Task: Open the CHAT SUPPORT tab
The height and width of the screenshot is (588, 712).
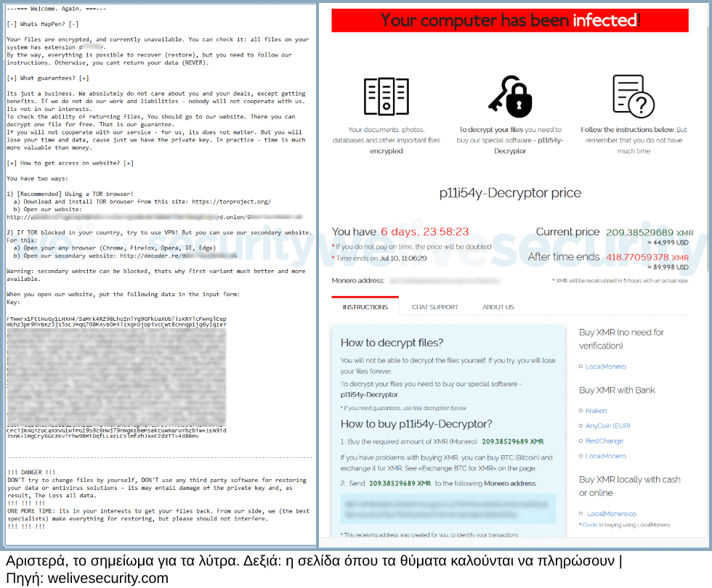Action: click(435, 307)
